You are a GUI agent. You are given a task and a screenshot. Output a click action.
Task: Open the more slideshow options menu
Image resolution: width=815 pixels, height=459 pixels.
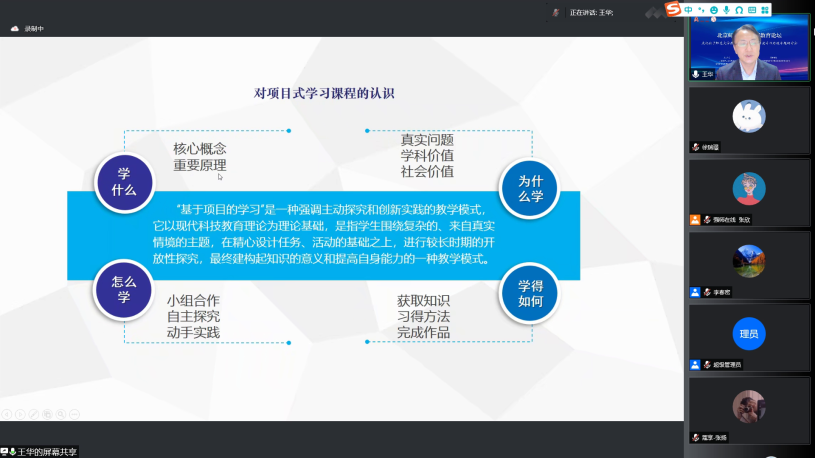coord(74,414)
